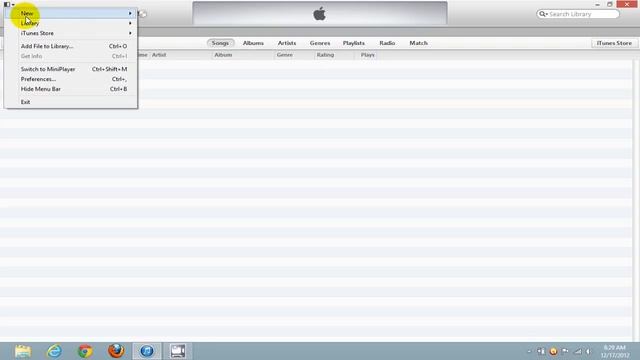Switch to the Match view
This screenshot has height=360, width=640.
pyautogui.click(x=418, y=43)
